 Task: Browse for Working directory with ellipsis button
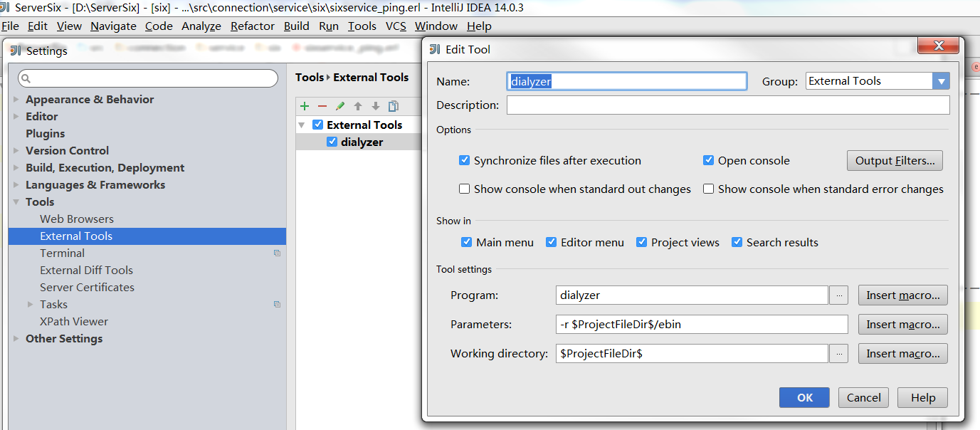tap(839, 353)
